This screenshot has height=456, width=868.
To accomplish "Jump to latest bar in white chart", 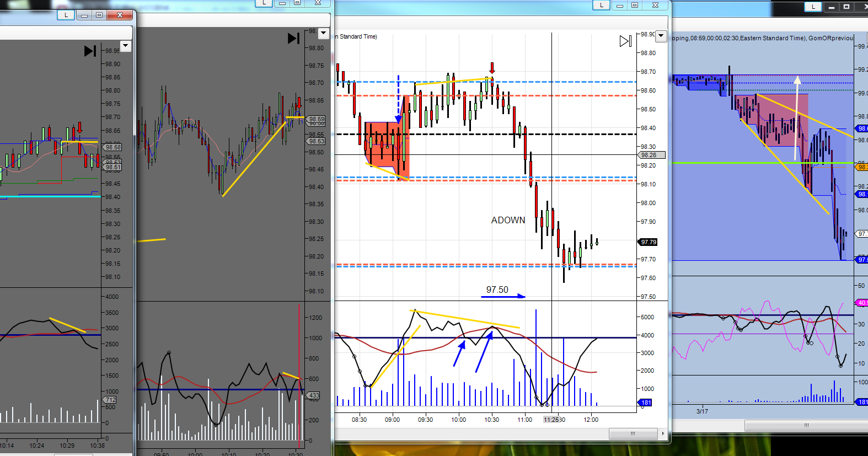I will pyautogui.click(x=625, y=41).
